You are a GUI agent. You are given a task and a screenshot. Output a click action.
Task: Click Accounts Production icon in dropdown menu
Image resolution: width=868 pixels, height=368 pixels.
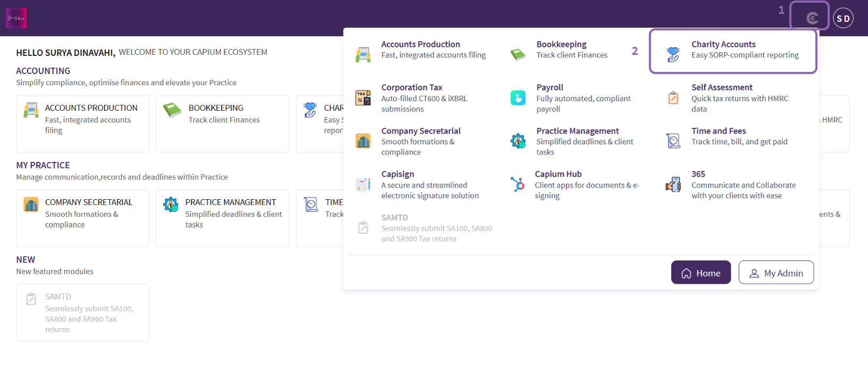363,54
